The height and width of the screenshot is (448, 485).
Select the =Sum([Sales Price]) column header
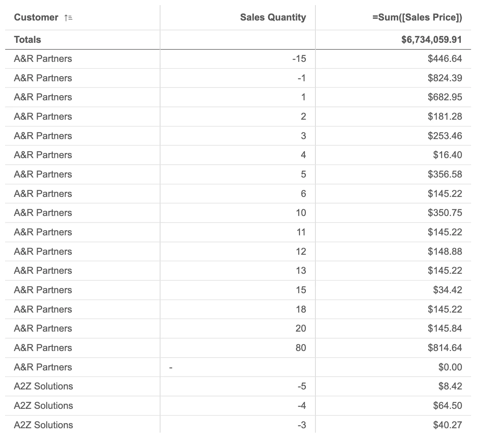pyautogui.click(x=417, y=18)
